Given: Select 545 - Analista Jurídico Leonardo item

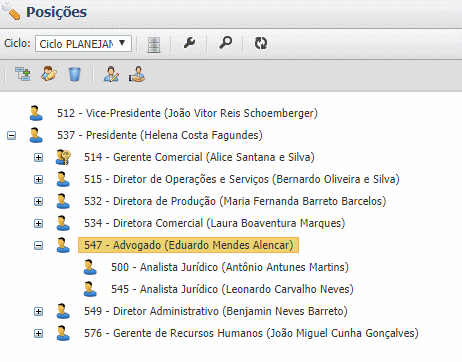Looking at the screenshot, I should coord(232,289).
